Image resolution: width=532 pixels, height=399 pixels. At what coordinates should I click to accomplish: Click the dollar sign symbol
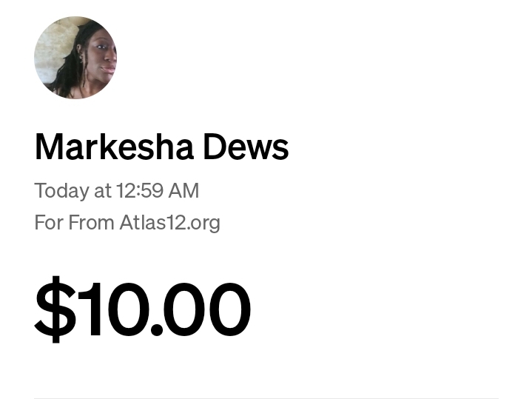[55, 309]
